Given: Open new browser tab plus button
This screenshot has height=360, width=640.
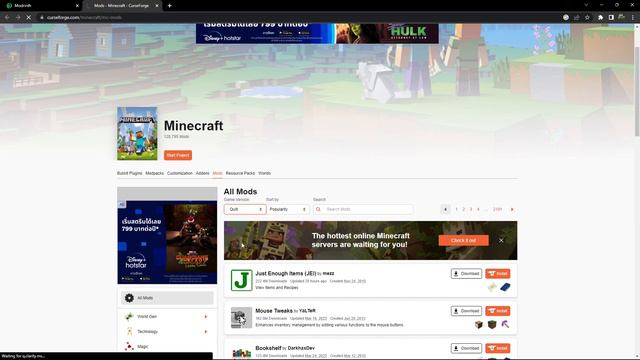Looking at the screenshot, I should point(169,6).
